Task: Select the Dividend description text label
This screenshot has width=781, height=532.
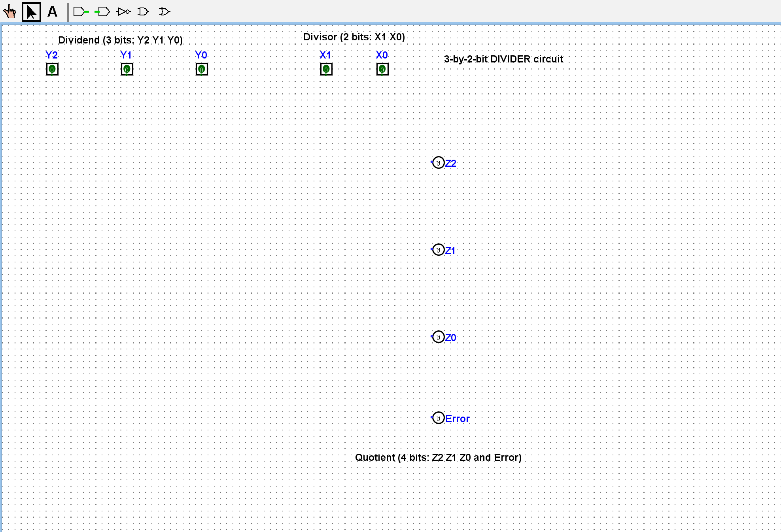Action: point(120,40)
